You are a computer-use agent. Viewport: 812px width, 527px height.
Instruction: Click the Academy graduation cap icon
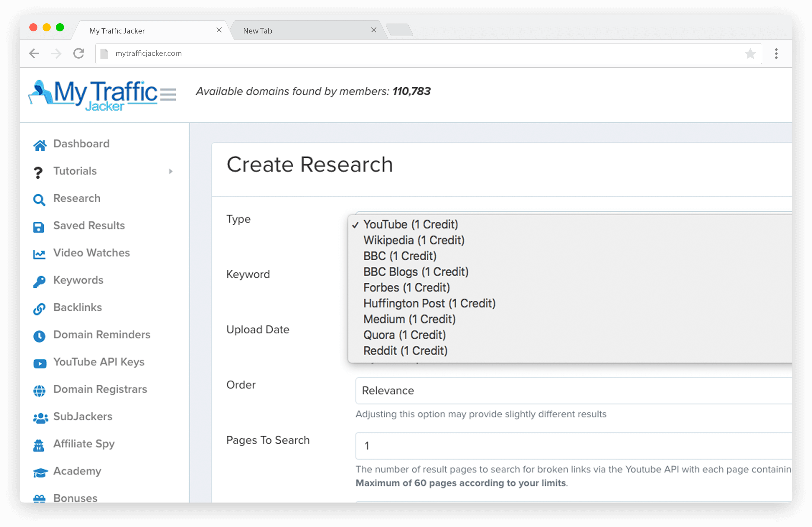(40, 472)
